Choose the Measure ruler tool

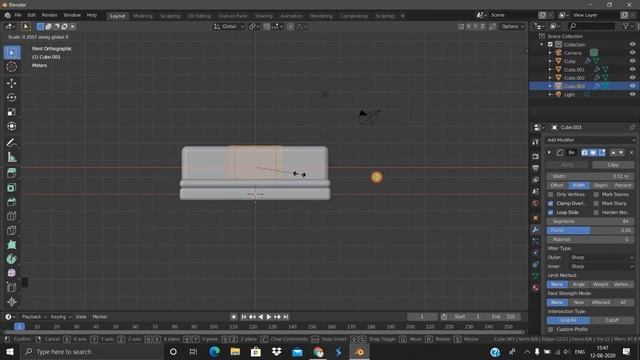[x=12, y=157]
